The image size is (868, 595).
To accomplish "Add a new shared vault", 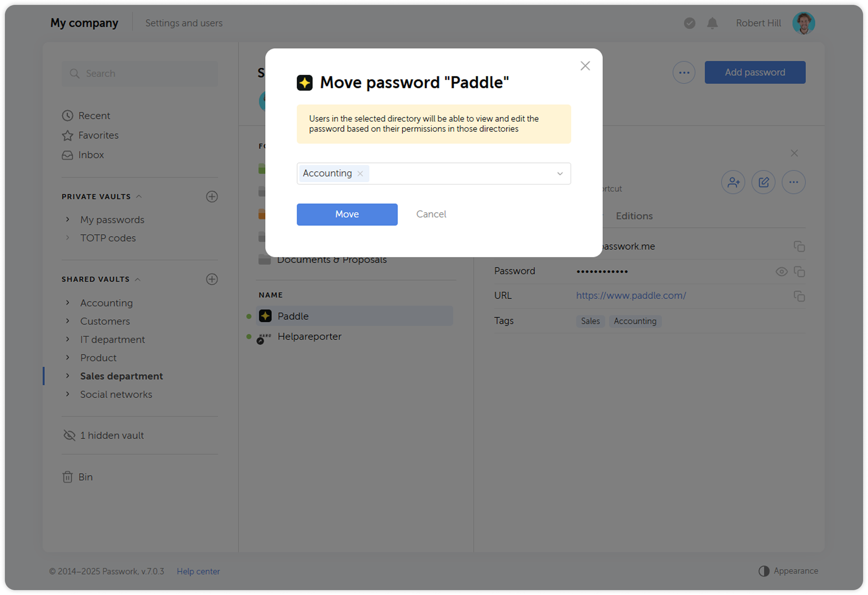I will [x=212, y=279].
